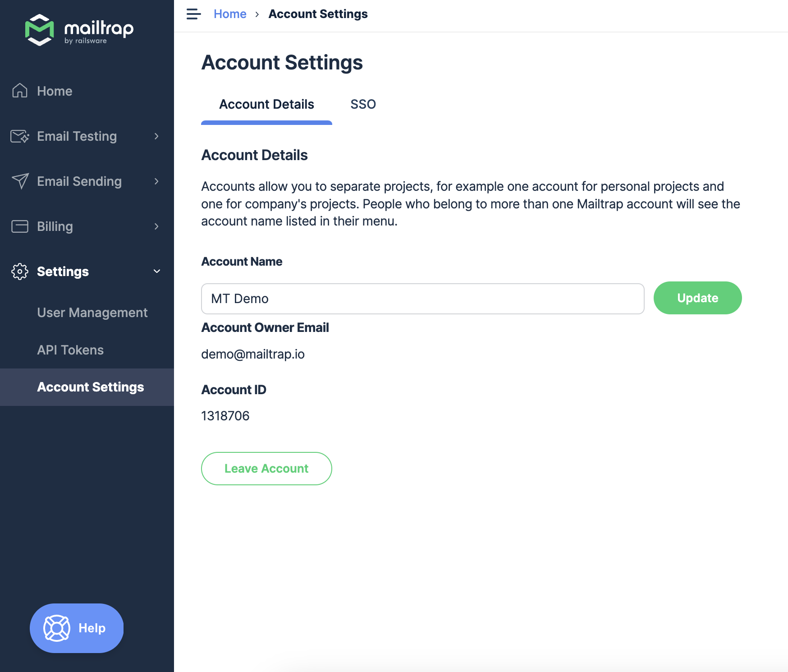The image size is (788, 672).
Task: Click the Home breadcrumb link
Action: (230, 14)
